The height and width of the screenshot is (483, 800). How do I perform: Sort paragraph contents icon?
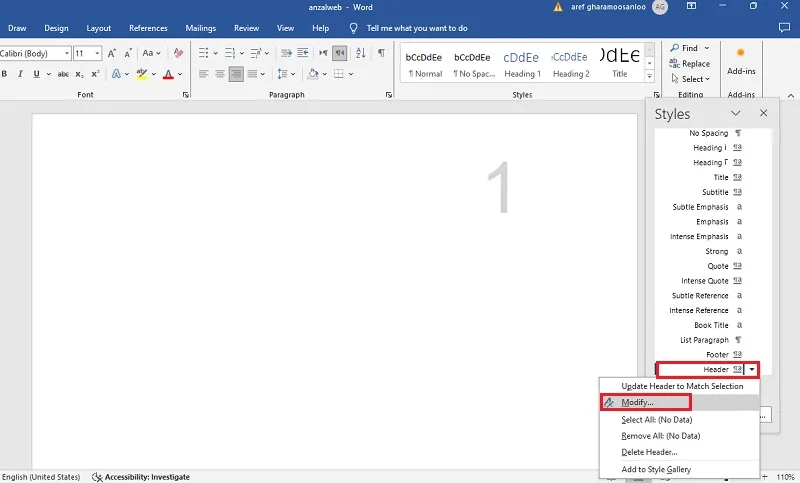click(x=361, y=53)
